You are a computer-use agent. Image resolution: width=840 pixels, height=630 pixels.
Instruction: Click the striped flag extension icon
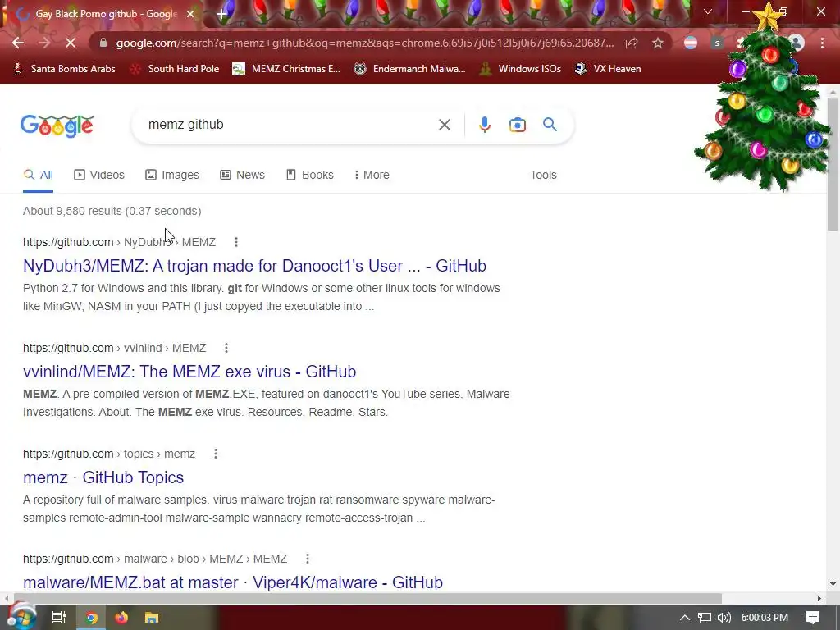point(691,43)
